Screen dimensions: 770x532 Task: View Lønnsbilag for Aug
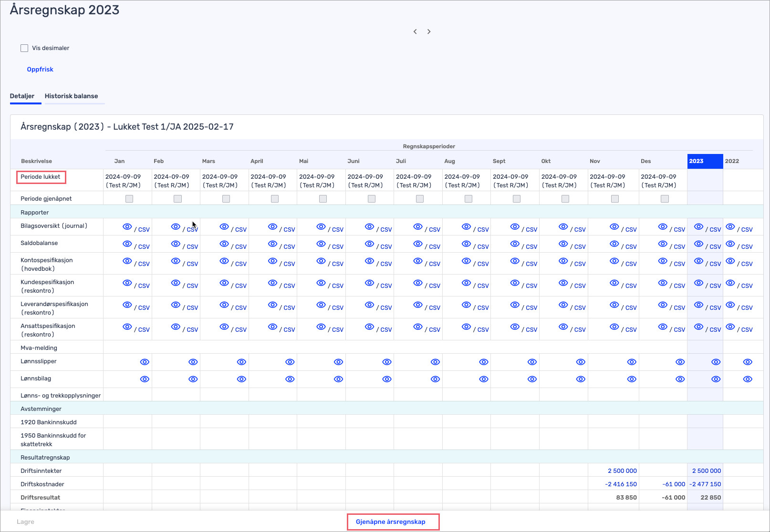pyautogui.click(x=484, y=379)
